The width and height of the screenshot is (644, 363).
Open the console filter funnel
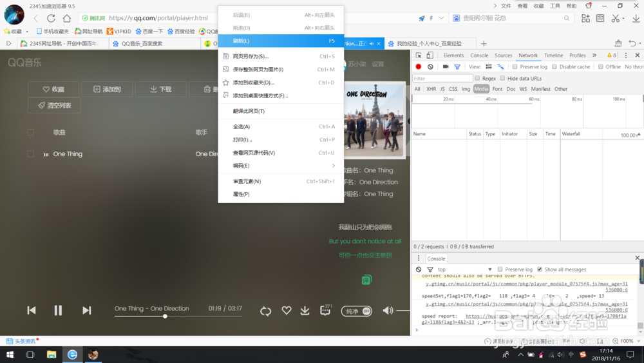pos(430,270)
